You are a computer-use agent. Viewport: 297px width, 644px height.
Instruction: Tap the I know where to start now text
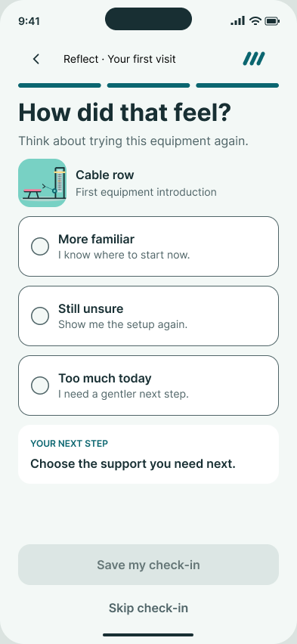(124, 255)
